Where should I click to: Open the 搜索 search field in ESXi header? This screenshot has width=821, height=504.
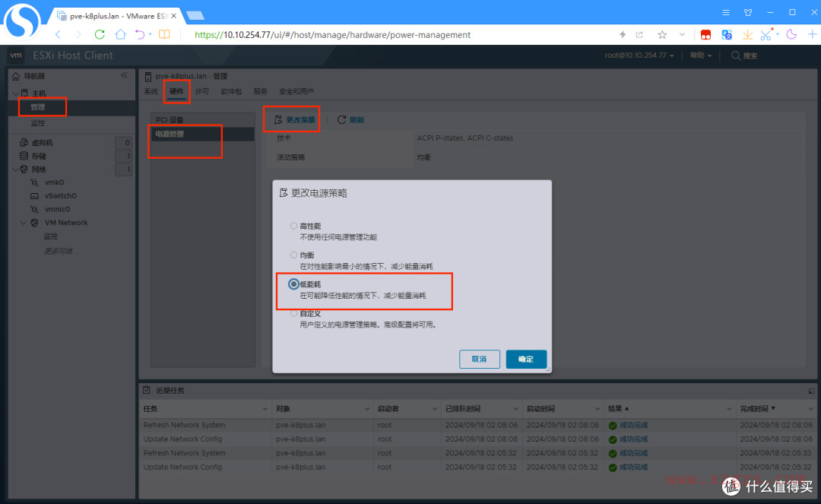point(743,55)
